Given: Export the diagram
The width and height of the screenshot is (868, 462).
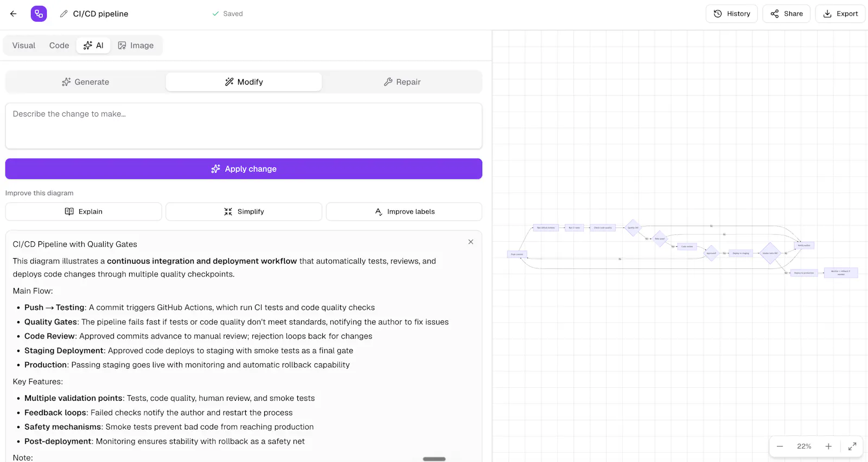Looking at the screenshot, I should (x=840, y=14).
